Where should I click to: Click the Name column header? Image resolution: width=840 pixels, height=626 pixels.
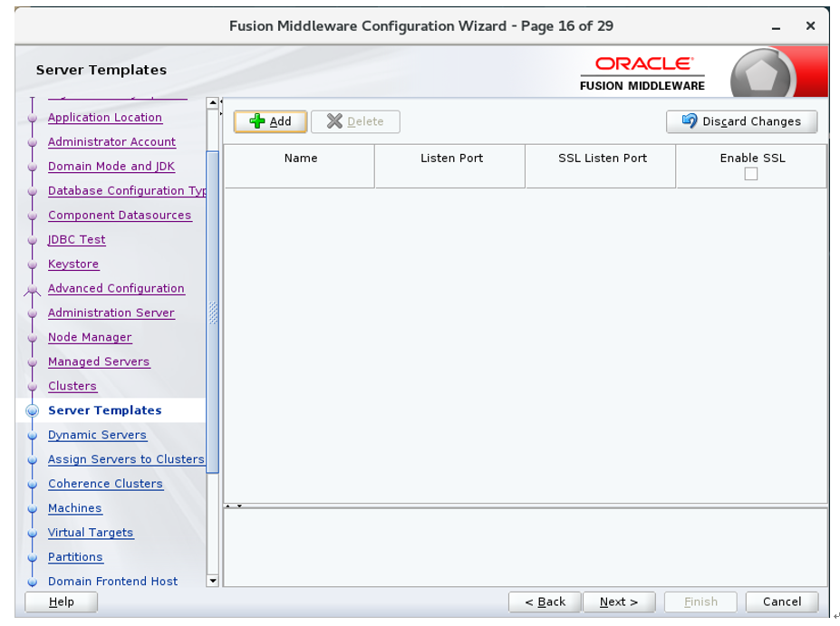(300, 166)
